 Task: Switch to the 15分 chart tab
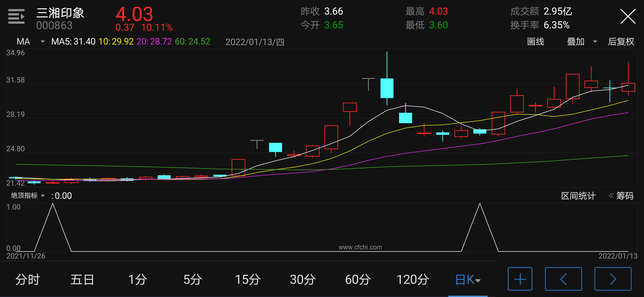click(x=248, y=280)
